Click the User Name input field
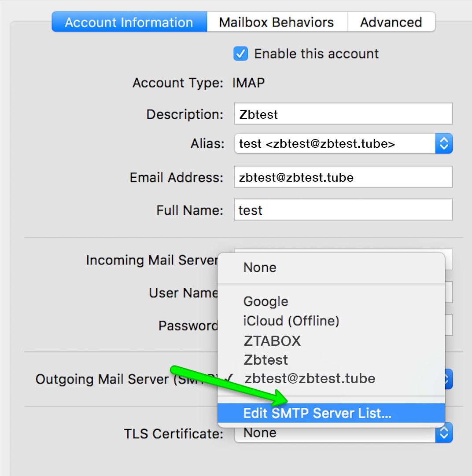The width and height of the screenshot is (472, 476). [449, 293]
